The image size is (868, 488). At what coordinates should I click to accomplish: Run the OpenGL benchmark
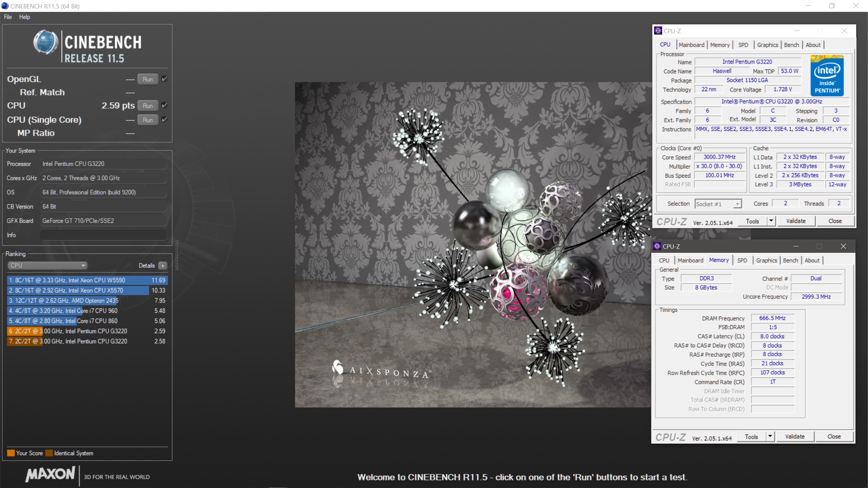pos(148,79)
